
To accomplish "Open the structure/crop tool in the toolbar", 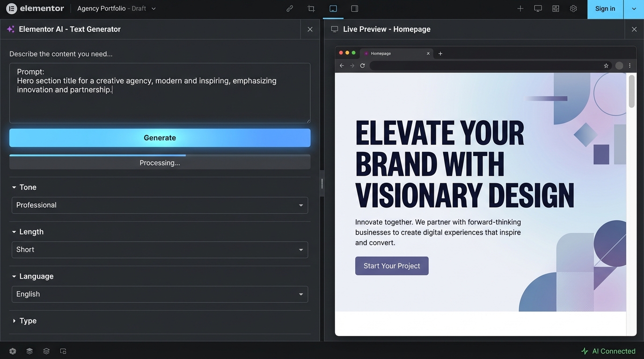I will coord(311,8).
